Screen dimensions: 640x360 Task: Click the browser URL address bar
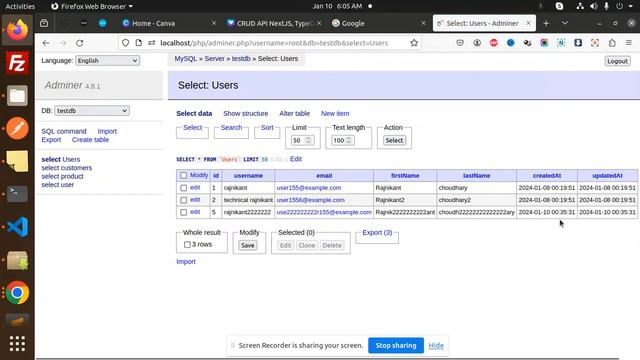coord(273,43)
